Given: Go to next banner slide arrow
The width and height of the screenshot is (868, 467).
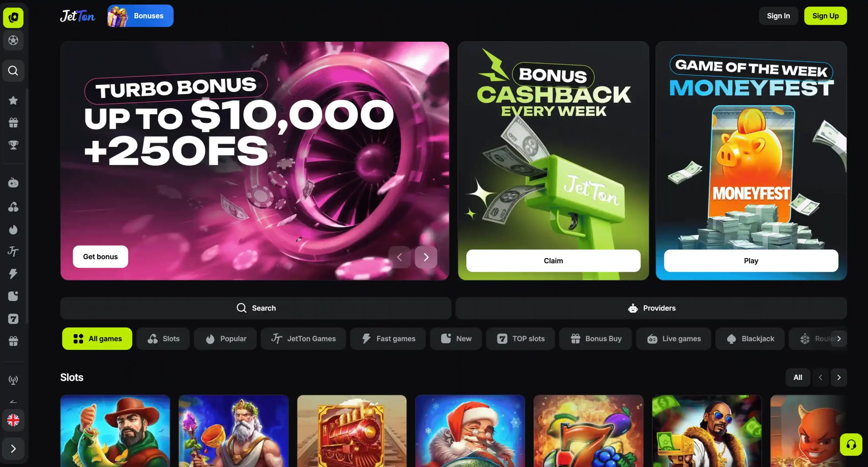Looking at the screenshot, I should (426, 257).
